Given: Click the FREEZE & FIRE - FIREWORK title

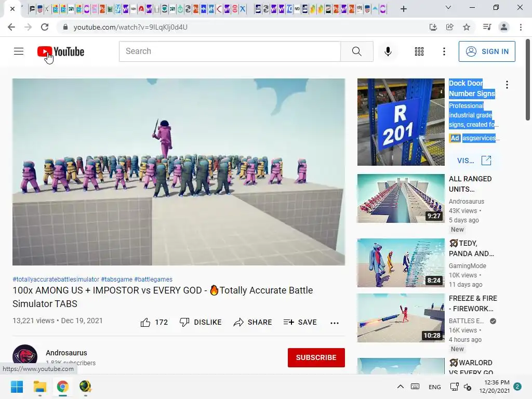Looking at the screenshot, I should point(473,303).
